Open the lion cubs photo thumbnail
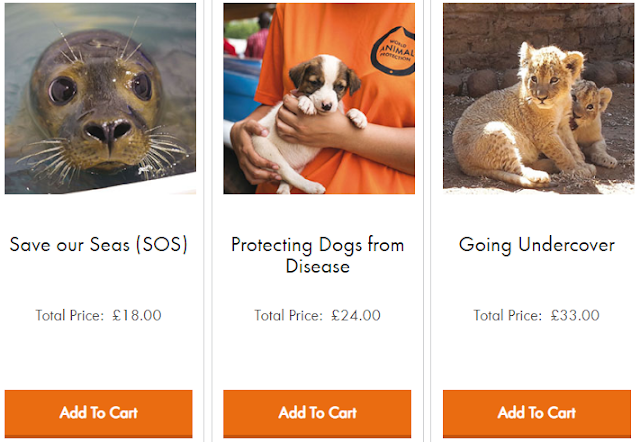Image resolution: width=640 pixels, height=442 pixels. (x=538, y=98)
